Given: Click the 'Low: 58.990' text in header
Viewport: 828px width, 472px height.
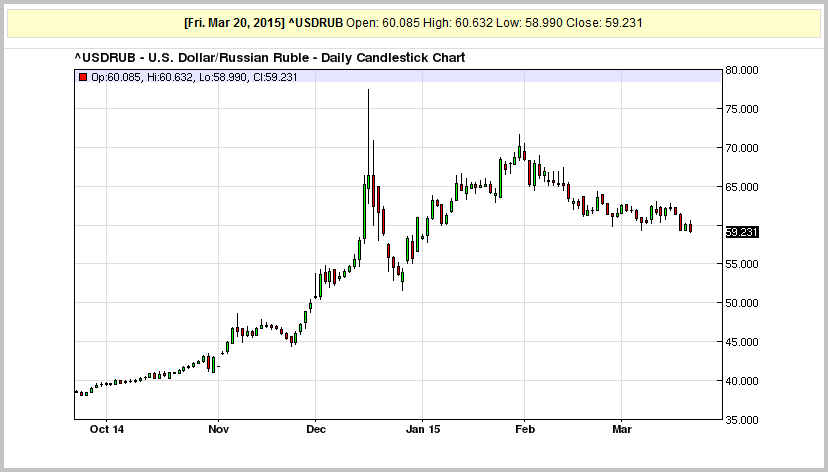Looking at the screenshot, I should tap(530, 23).
